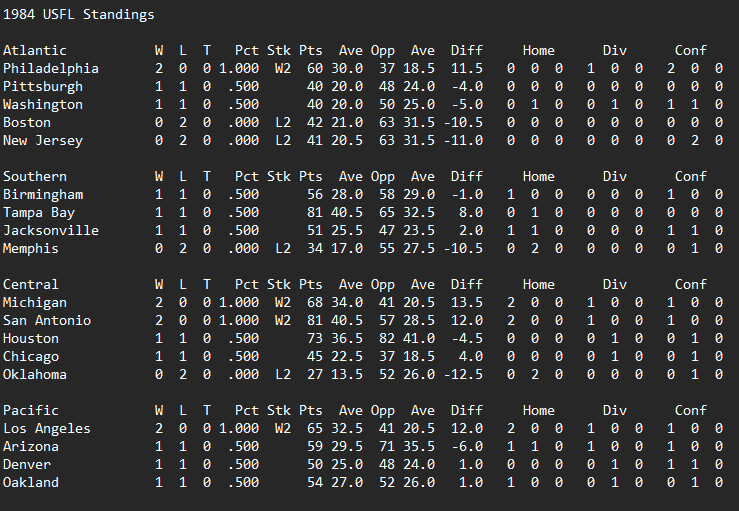
Task: Click the Southern division heading
Action: [35, 177]
